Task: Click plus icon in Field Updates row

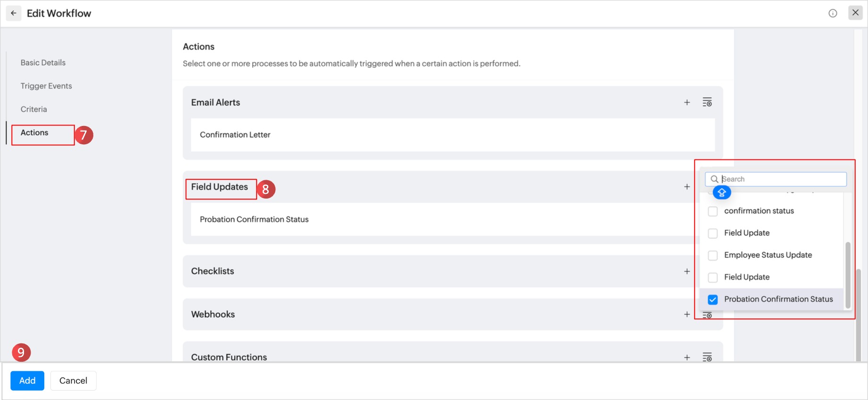Action: pos(687,187)
